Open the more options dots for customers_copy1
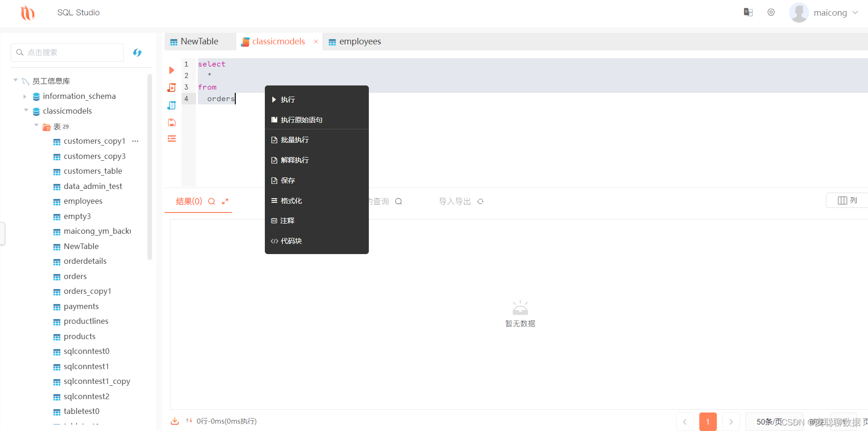Viewport: 868px width, 431px height. click(135, 141)
